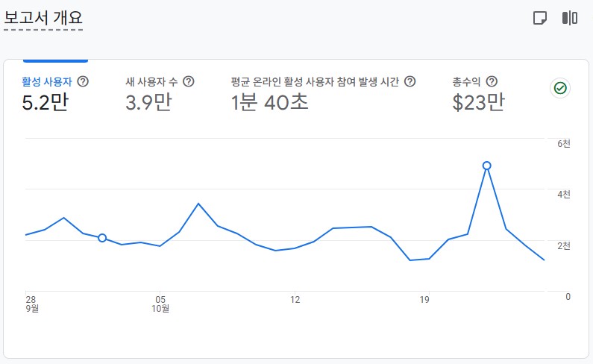Switch to the 새 사용자 수 metric tab
593x364 pixels.
point(153,81)
